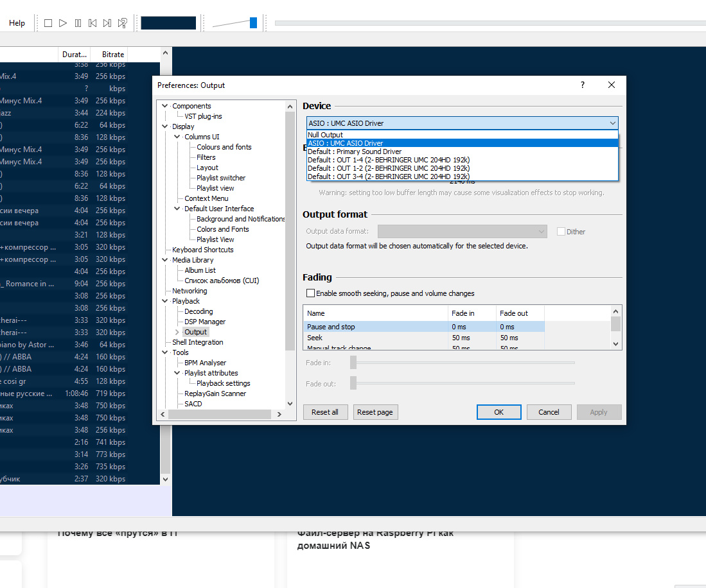Confirm settings with the OK button

[x=499, y=412]
